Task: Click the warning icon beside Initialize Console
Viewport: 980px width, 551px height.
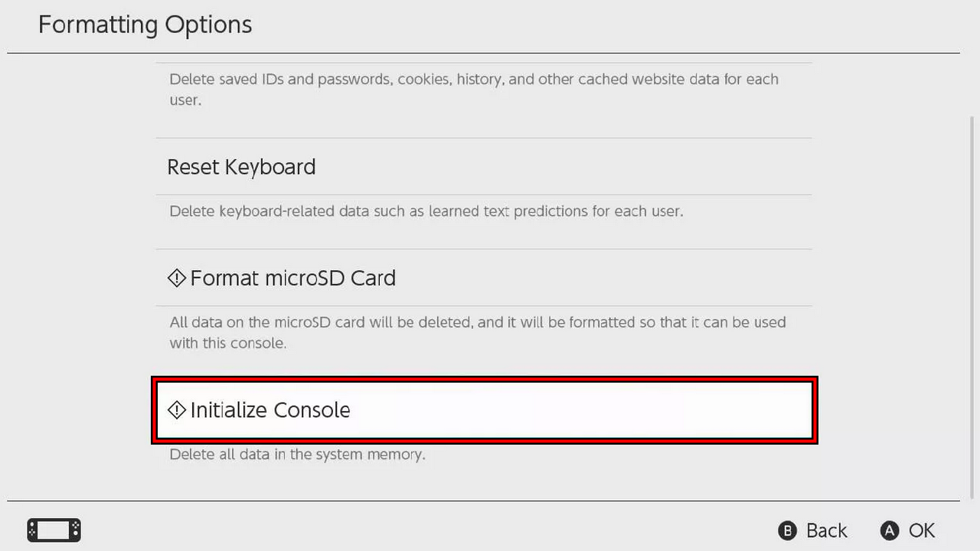Action: click(x=176, y=409)
